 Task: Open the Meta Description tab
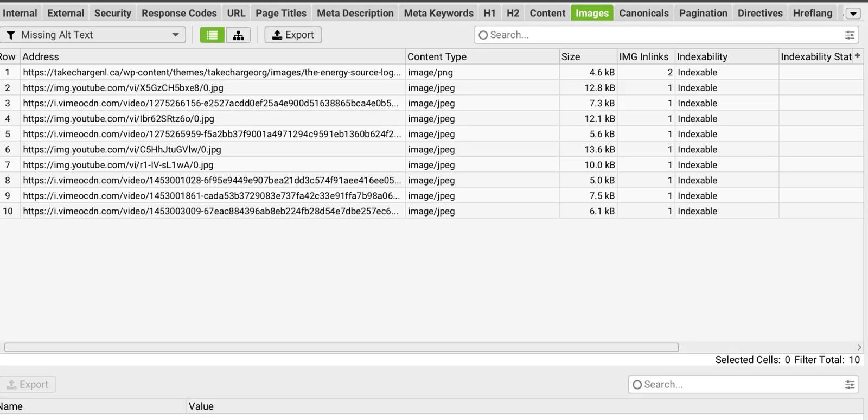click(x=355, y=13)
